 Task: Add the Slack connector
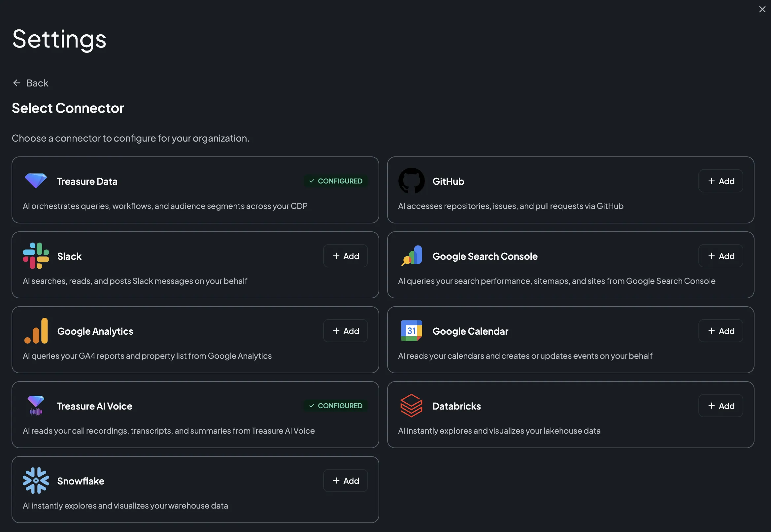click(345, 256)
